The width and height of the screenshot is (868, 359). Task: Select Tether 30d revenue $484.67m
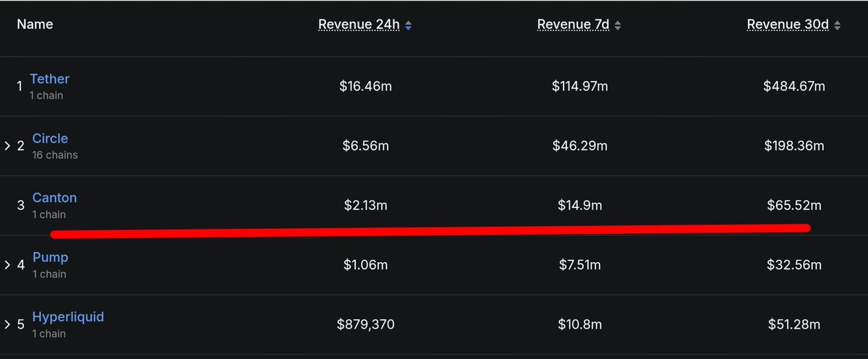click(793, 87)
